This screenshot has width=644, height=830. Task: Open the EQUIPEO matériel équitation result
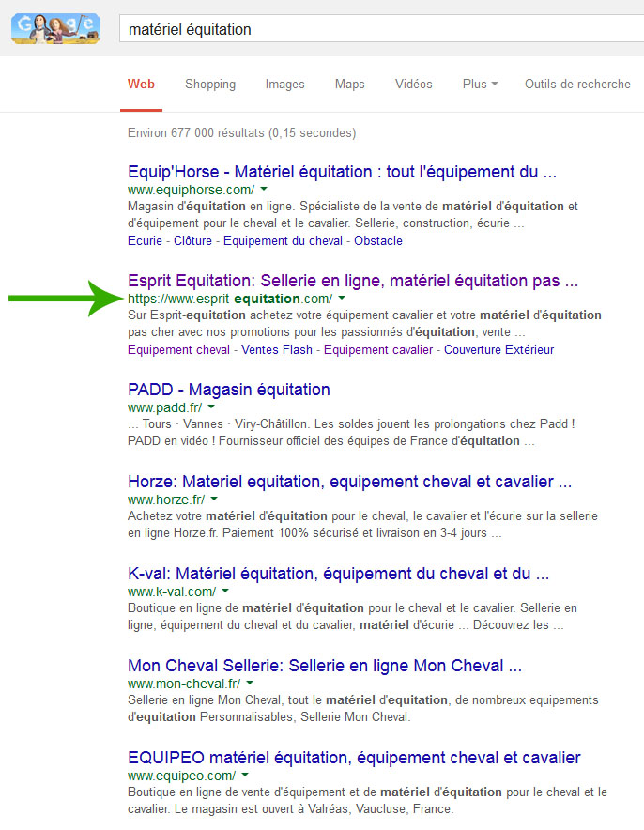354,758
